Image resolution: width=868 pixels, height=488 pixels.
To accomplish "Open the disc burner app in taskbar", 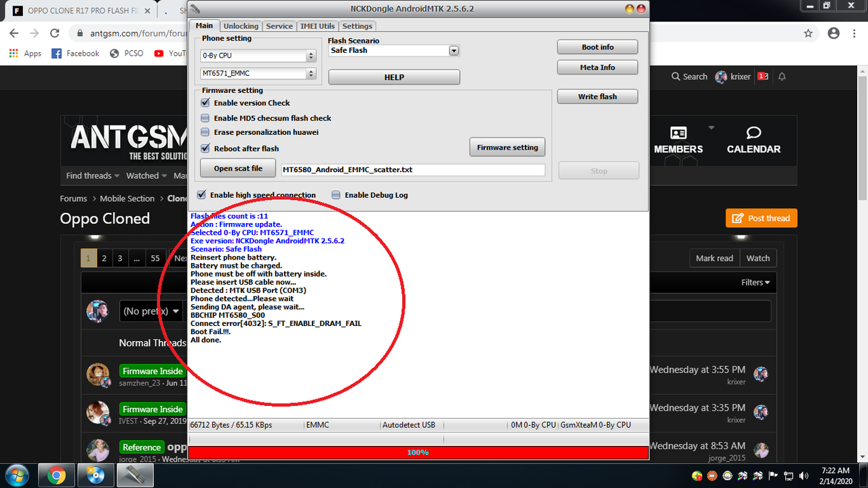I will point(96,475).
